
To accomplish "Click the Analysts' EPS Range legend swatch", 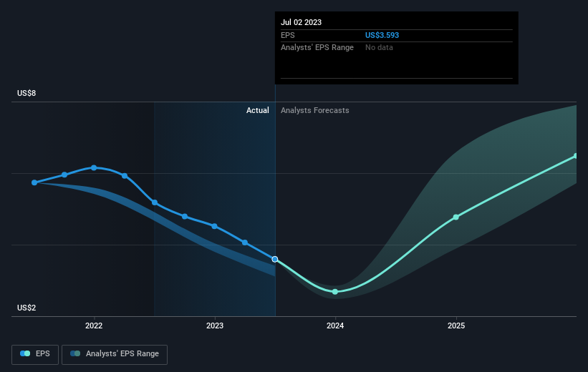I will click(75, 353).
